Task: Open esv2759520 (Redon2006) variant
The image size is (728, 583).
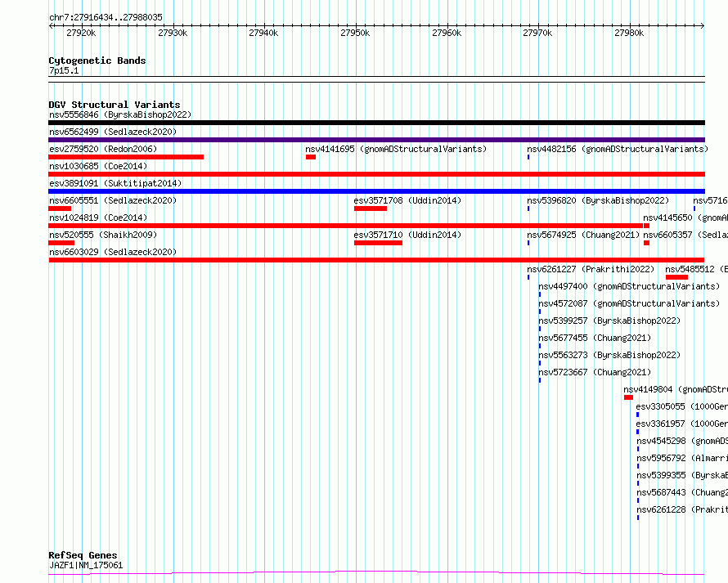Action: point(103,149)
